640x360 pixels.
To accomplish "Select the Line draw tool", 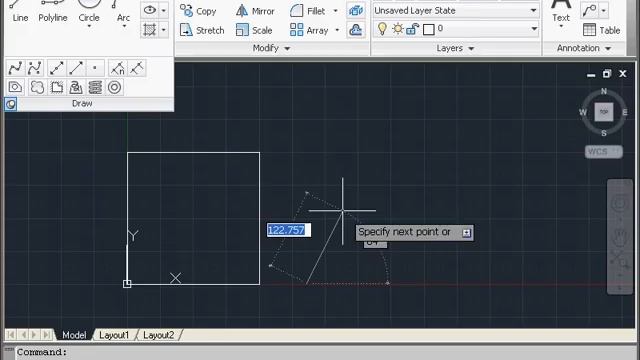I will [x=20, y=11].
